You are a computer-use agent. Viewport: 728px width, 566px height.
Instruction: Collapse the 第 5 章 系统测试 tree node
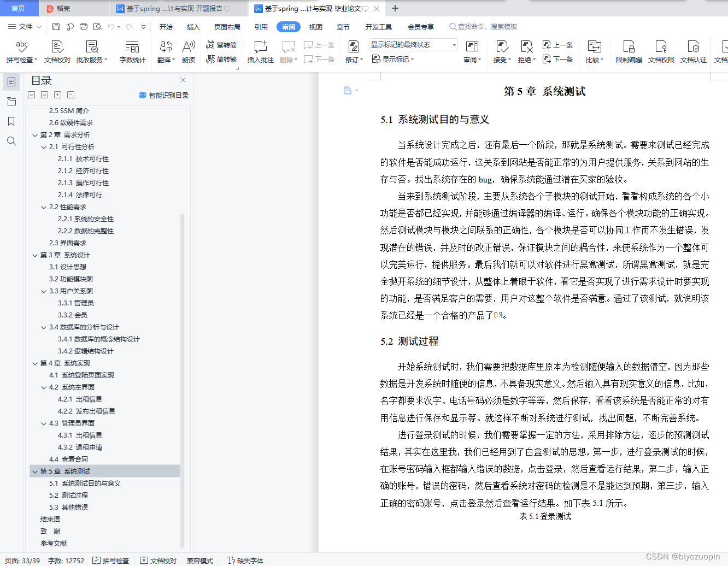tap(35, 471)
